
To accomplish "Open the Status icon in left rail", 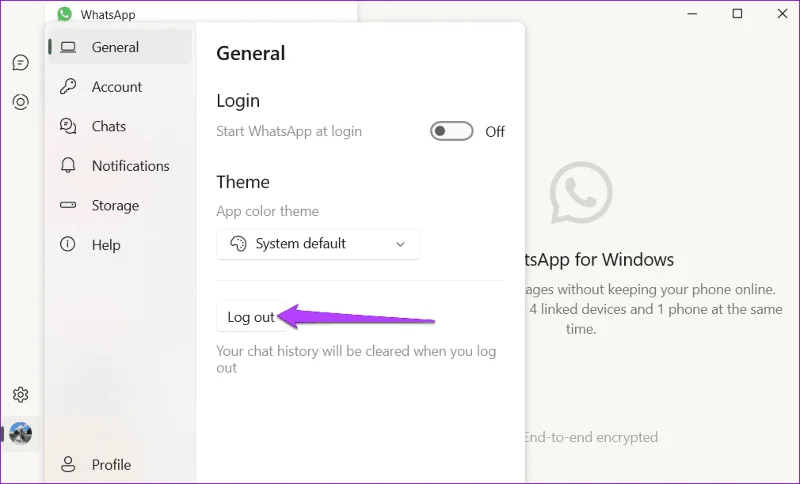I will 20,102.
